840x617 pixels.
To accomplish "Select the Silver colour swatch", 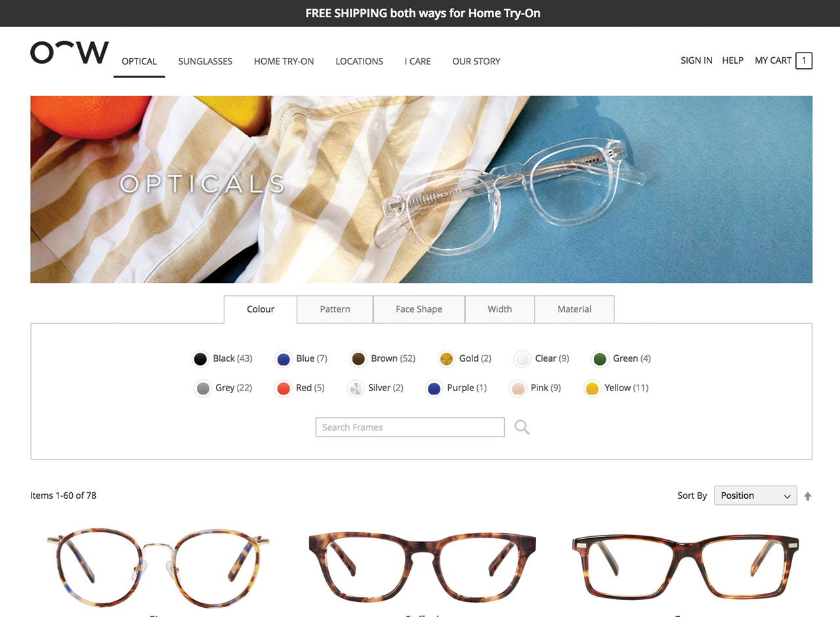I will [x=356, y=389].
